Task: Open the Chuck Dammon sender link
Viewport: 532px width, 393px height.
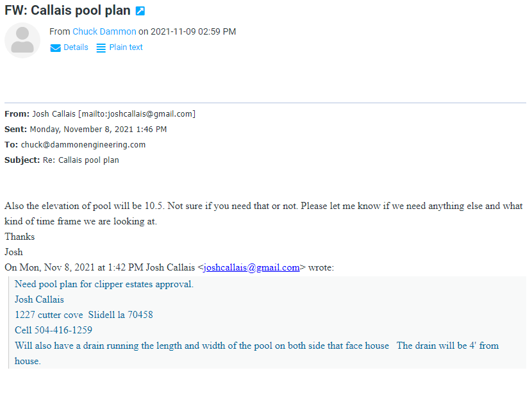Action: (104, 31)
